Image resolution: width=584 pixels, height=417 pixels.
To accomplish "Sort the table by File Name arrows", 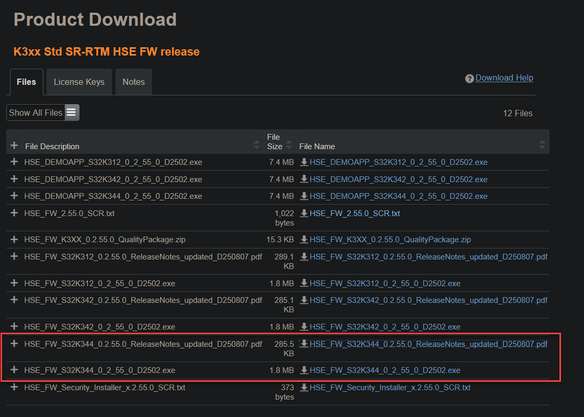I will pos(542,145).
